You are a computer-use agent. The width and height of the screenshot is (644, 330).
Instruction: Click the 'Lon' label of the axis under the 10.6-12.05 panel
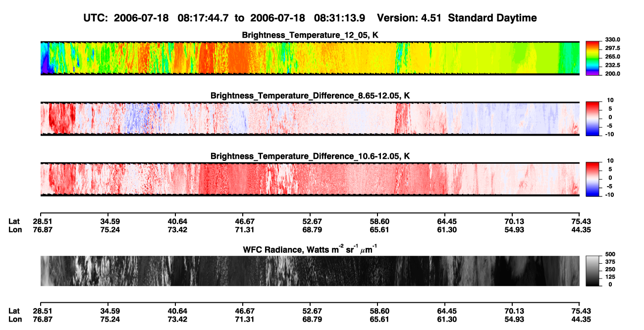click(x=15, y=230)
